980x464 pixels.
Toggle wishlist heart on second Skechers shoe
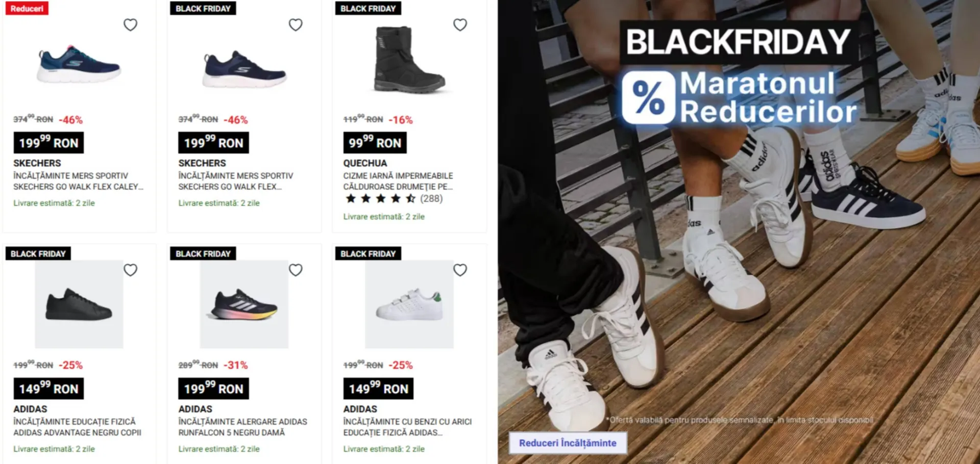click(x=296, y=24)
